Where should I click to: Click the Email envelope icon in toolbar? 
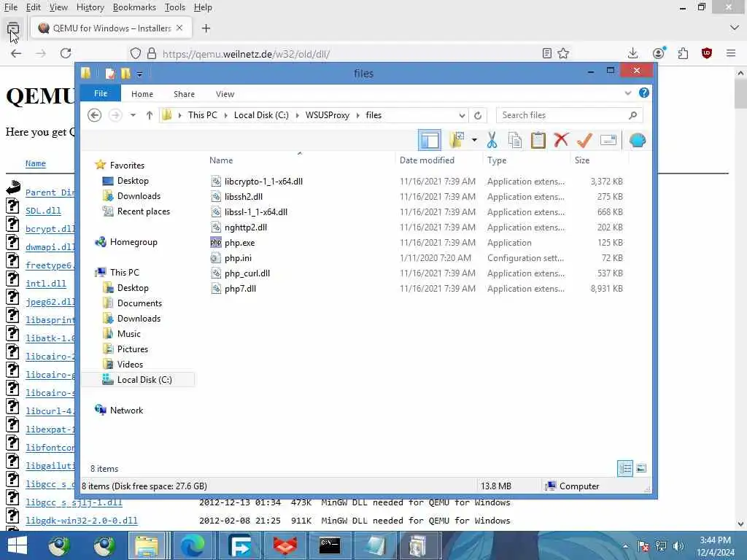(608, 141)
